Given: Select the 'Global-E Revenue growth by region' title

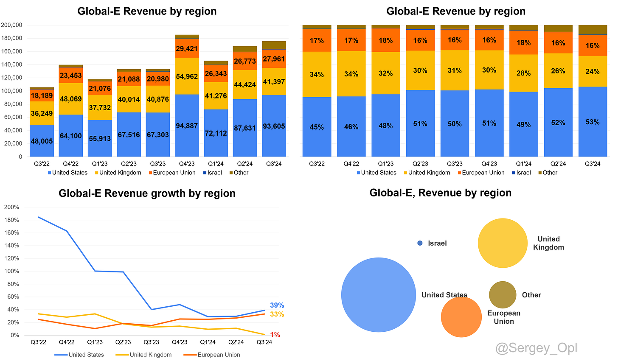Looking at the screenshot, I should coord(147,193).
